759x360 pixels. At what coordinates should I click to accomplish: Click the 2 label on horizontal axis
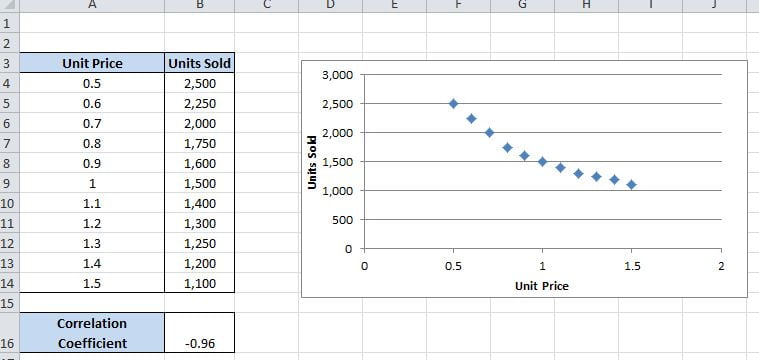(x=721, y=266)
